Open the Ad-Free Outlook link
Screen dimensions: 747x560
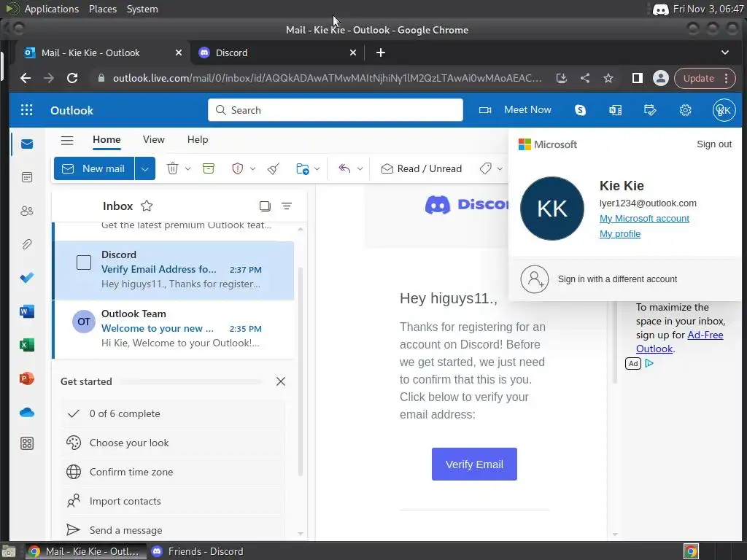click(x=680, y=342)
